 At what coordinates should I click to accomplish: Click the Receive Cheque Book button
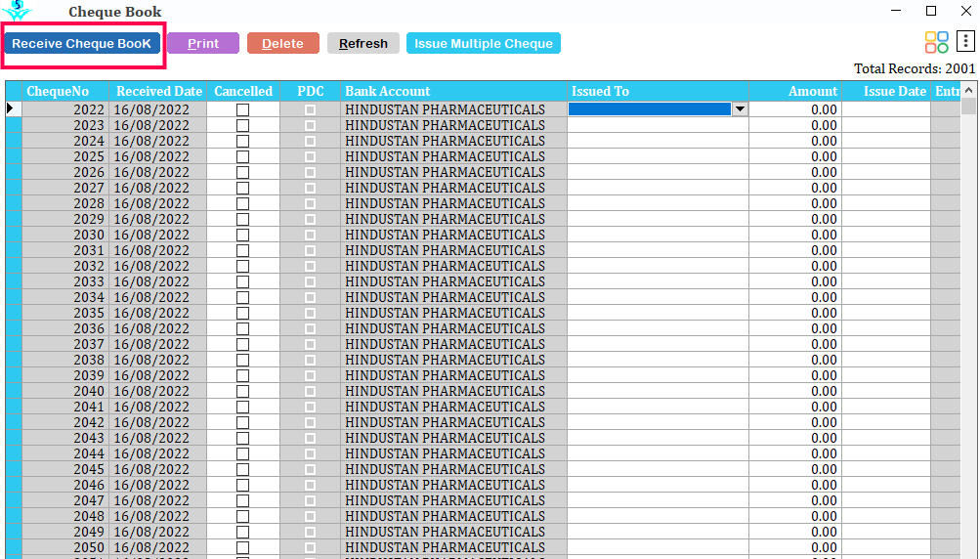(82, 44)
